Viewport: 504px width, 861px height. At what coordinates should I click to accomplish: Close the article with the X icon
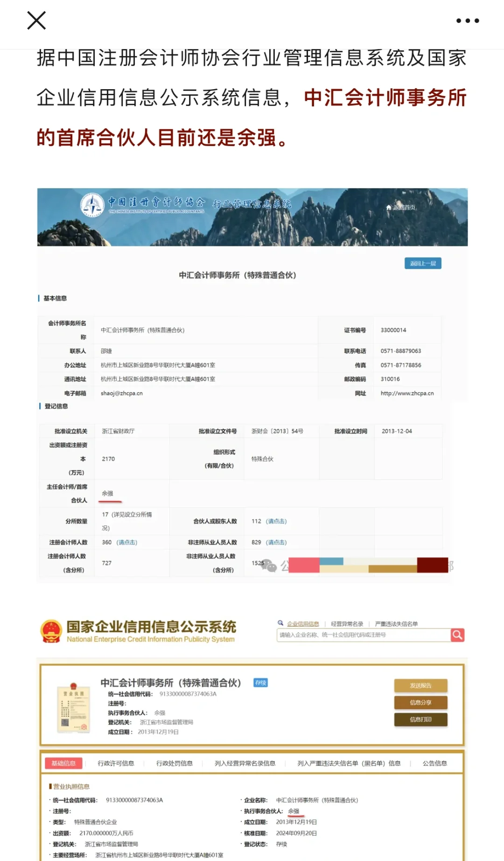[36, 21]
